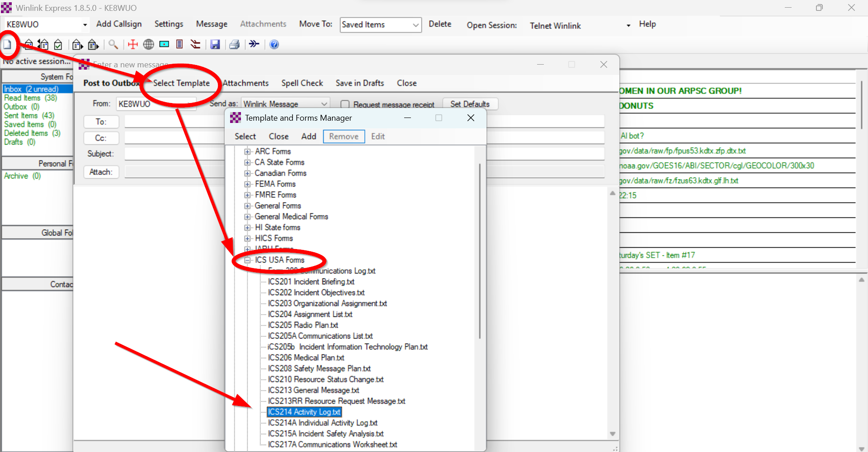Click the acknowledge message checkmark icon

tap(58, 44)
